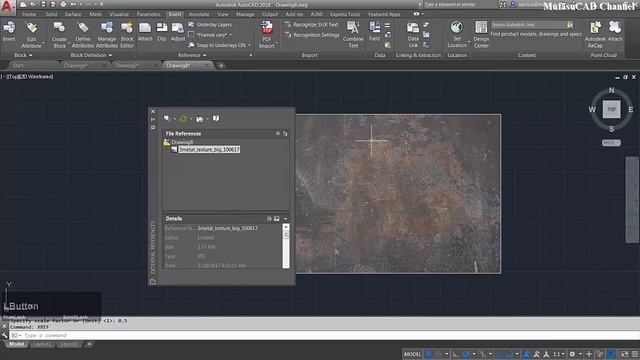Toggle Details view mode in Details header

(269, 219)
